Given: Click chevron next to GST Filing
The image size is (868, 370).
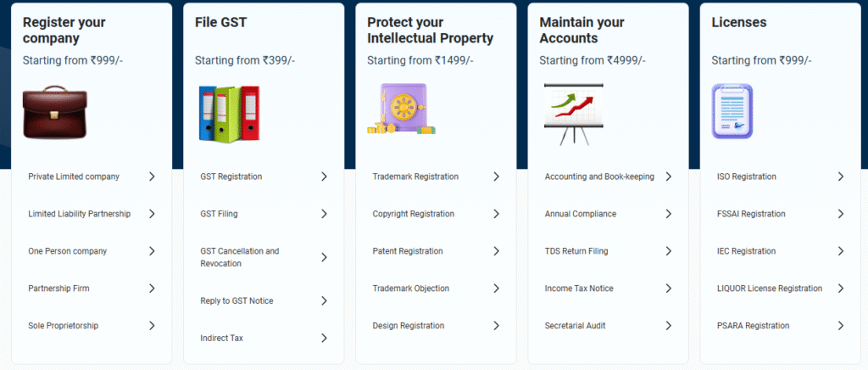Looking at the screenshot, I should pos(324,214).
